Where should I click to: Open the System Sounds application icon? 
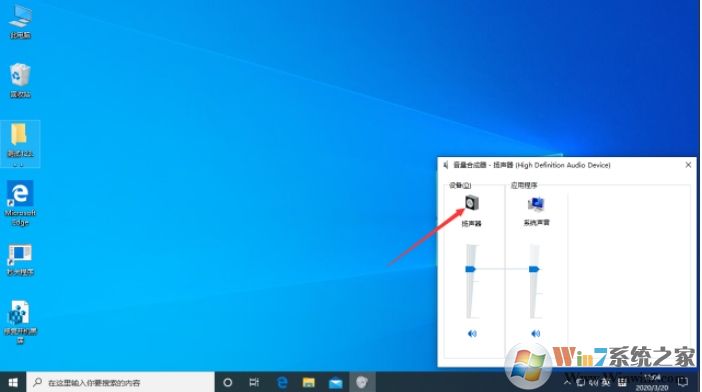536,204
